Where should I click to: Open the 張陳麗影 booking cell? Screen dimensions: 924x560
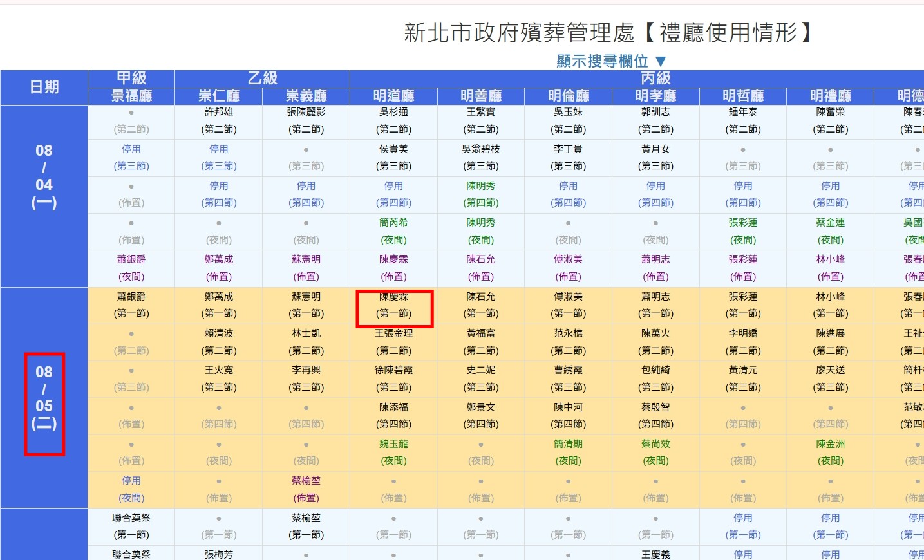pos(306,121)
